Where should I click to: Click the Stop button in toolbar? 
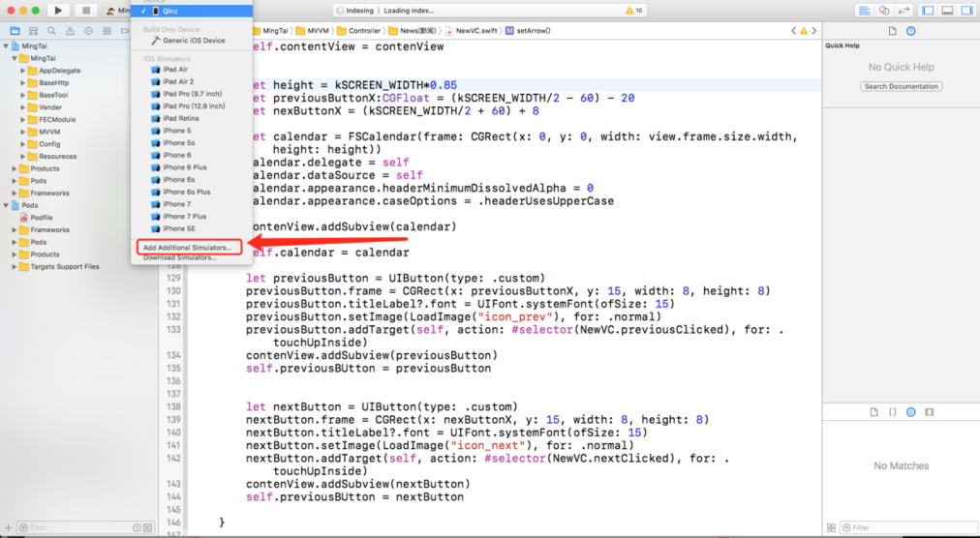click(x=86, y=11)
